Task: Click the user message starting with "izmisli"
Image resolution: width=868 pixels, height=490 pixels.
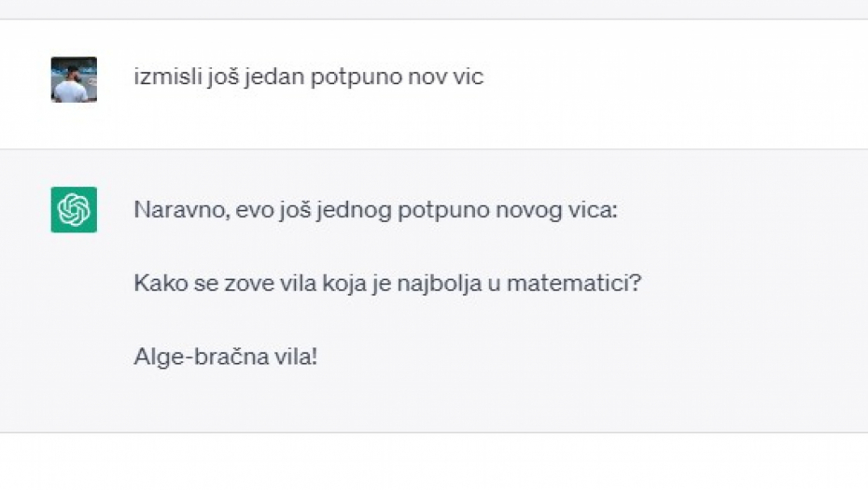Action: tap(308, 77)
